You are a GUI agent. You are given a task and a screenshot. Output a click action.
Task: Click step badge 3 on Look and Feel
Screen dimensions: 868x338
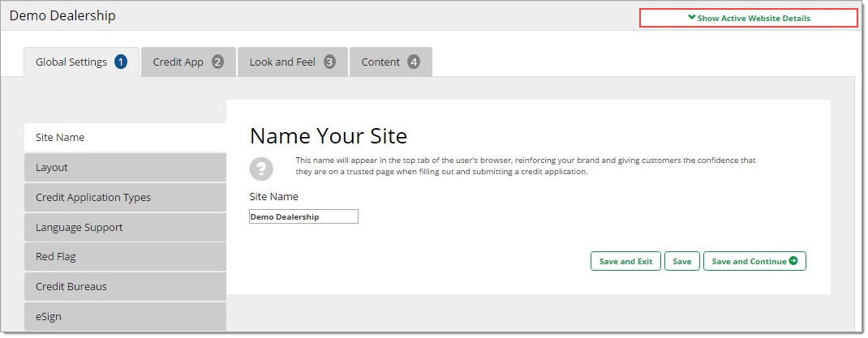(x=329, y=62)
